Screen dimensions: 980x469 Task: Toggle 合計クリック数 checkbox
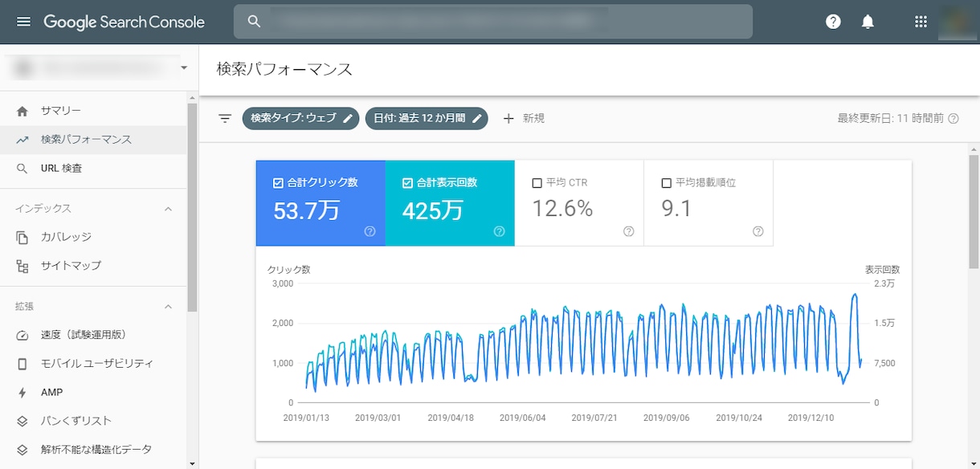coord(278,183)
